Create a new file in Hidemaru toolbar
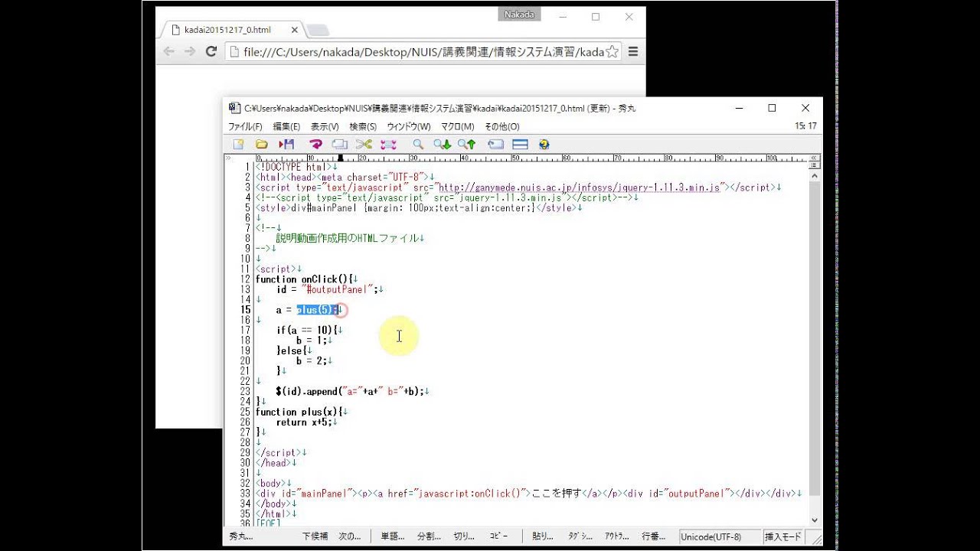 pyautogui.click(x=238, y=144)
